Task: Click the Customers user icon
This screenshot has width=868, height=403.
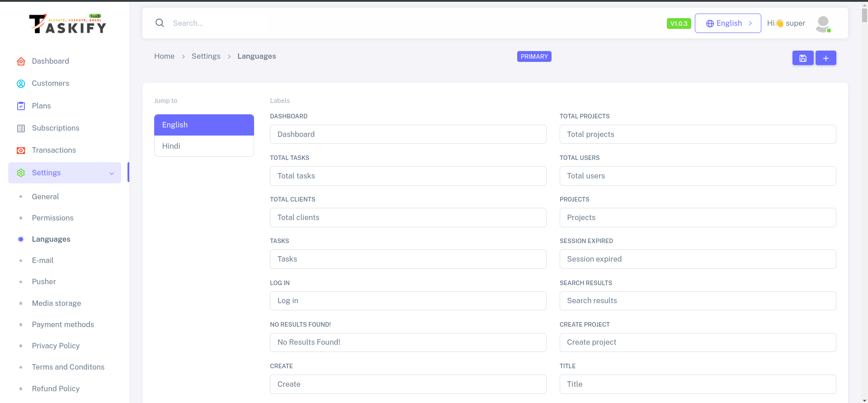Action: coord(21,84)
